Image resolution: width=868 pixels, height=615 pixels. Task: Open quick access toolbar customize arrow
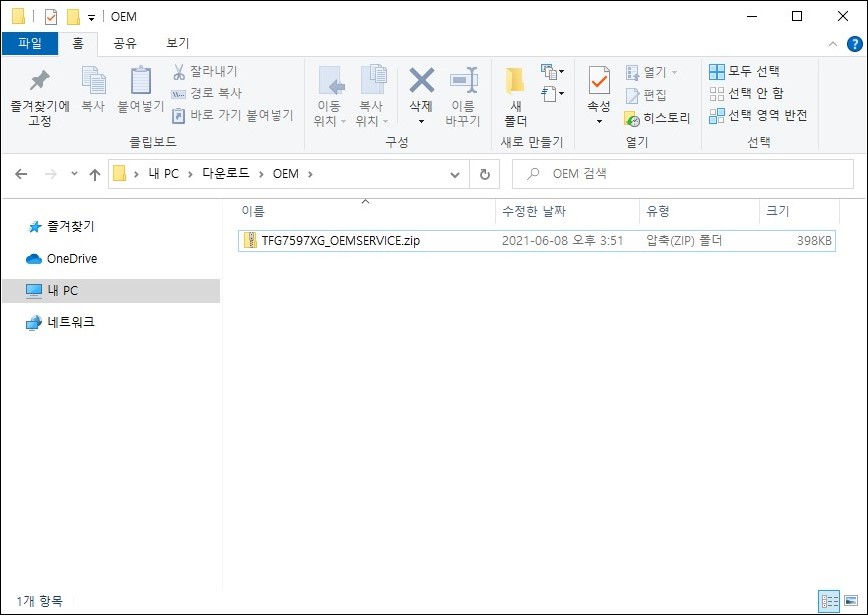91,18
